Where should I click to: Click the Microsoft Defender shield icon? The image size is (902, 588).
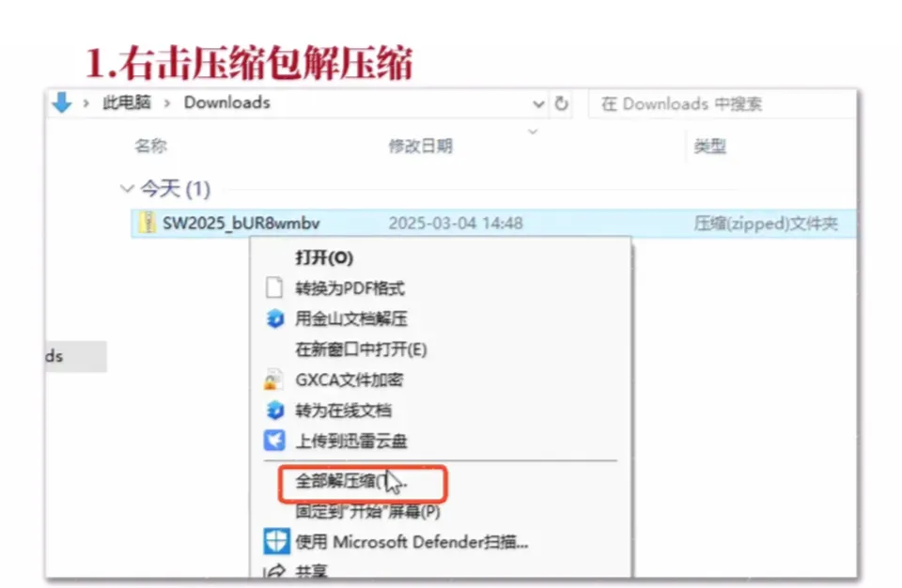coord(275,541)
